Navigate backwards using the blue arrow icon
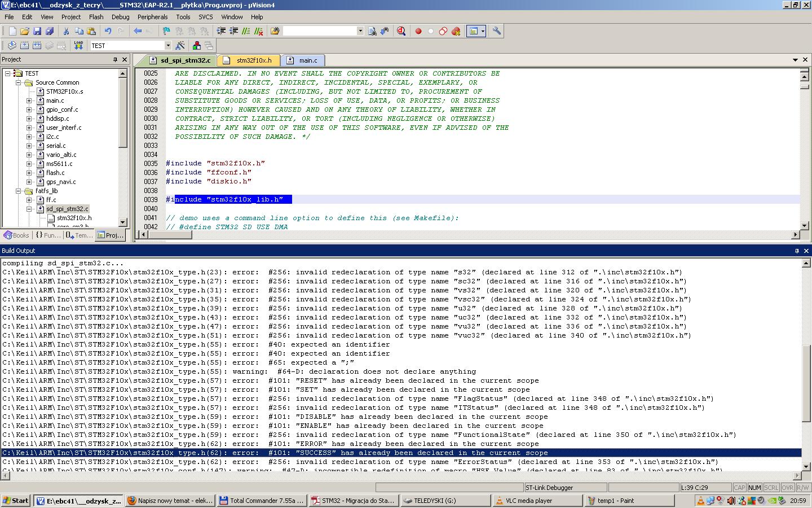812x508 pixels. tap(138, 31)
